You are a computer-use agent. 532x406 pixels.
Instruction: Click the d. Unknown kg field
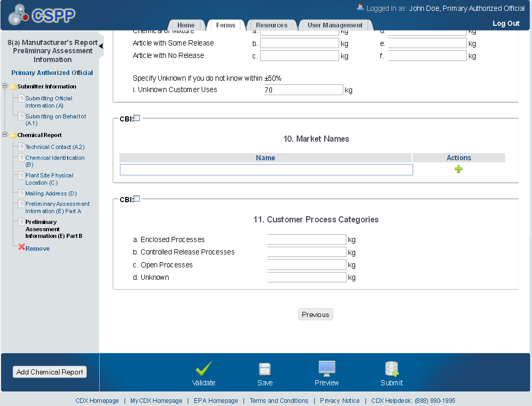307,277
